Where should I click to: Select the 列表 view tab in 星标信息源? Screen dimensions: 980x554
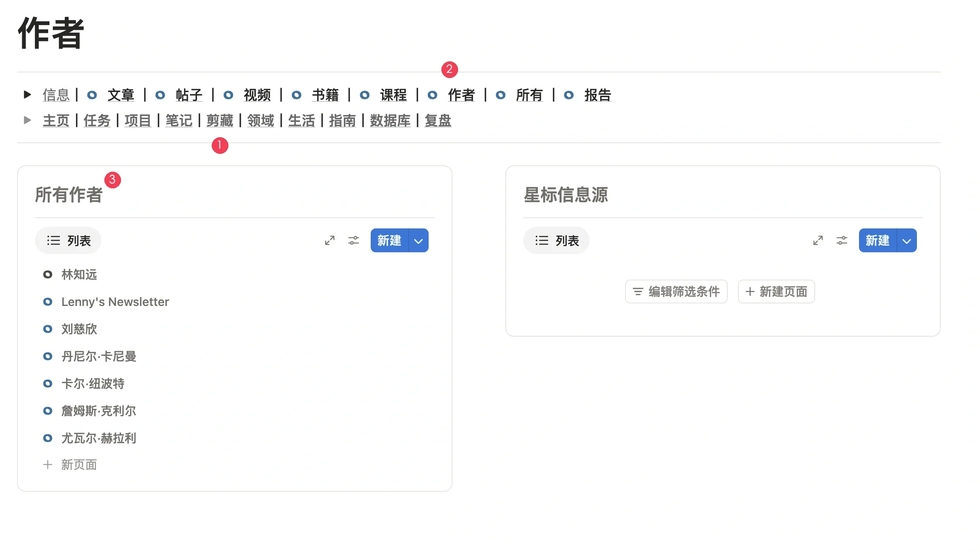click(x=556, y=241)
